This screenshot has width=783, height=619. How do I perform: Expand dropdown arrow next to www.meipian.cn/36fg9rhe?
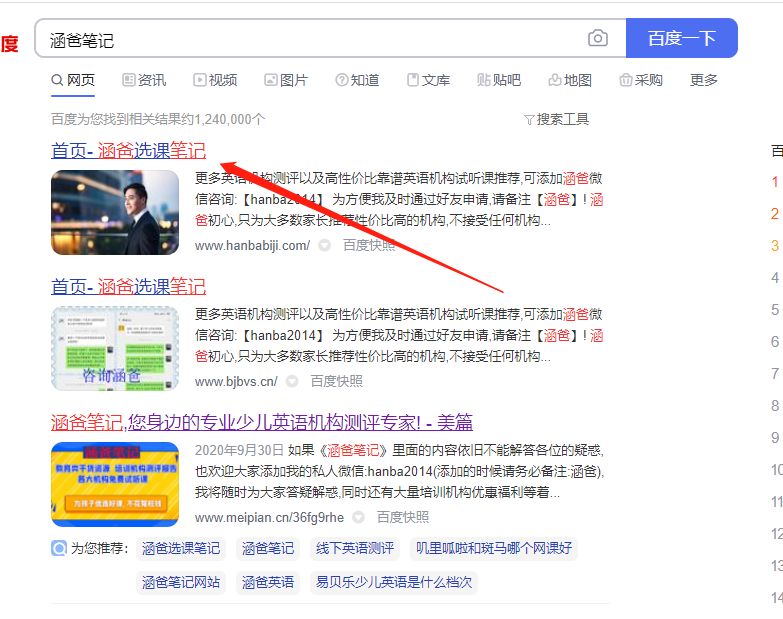[358, 518]
